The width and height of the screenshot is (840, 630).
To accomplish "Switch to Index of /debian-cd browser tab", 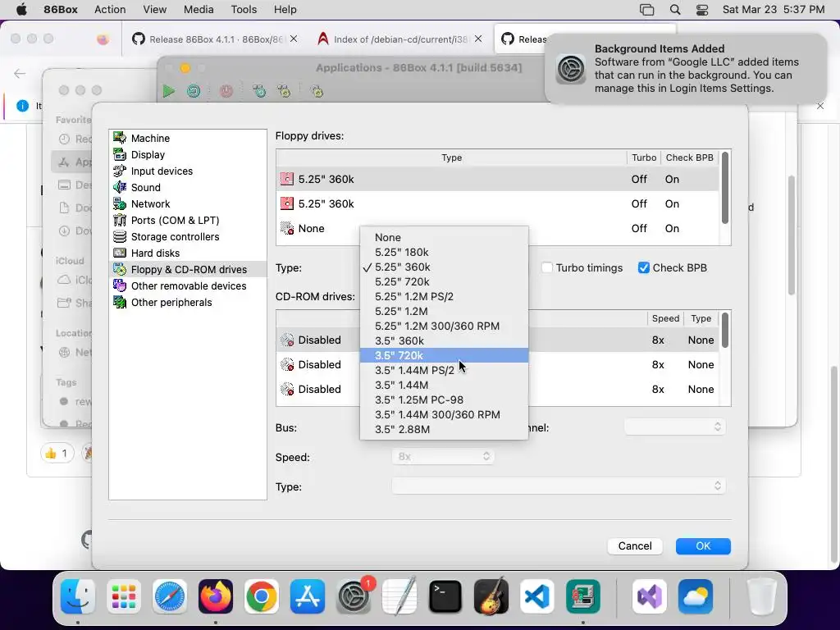I will pyautogui.click(x=399, y=39).
